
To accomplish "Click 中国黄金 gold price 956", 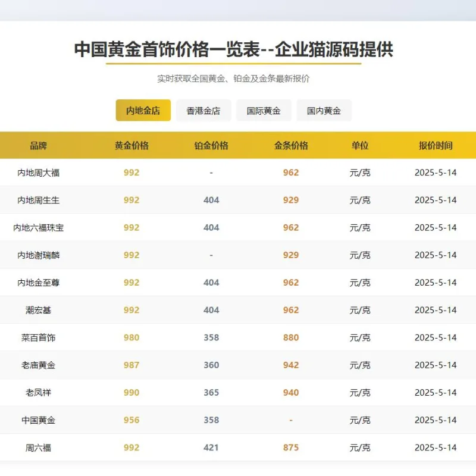I will (131, 420).
